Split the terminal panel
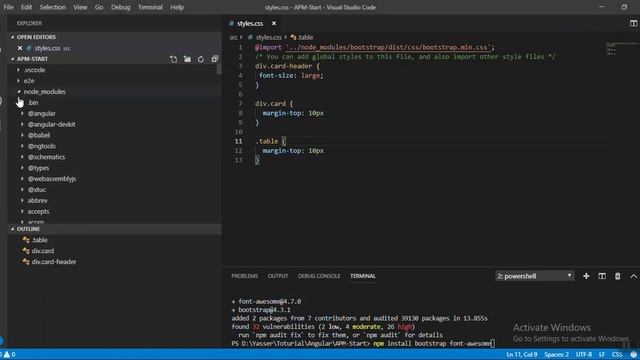Image resolution: width=640 pixels, height=360 pixels. click(602, 276)
